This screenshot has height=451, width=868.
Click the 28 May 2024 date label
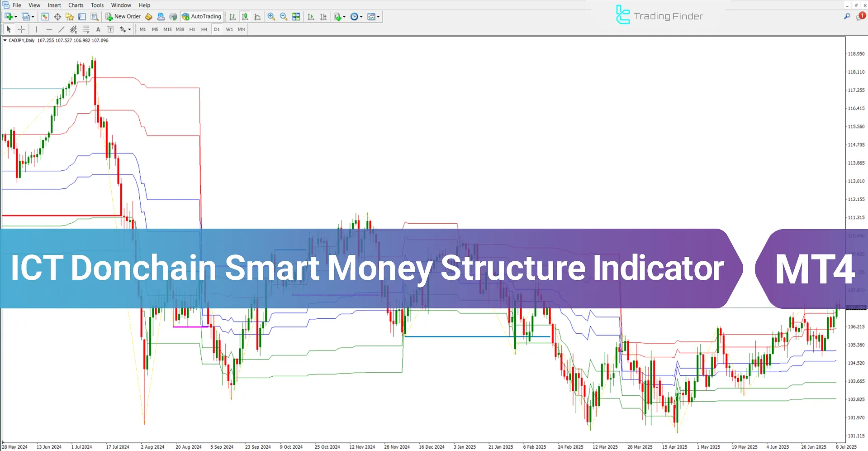tap(15, 447)
